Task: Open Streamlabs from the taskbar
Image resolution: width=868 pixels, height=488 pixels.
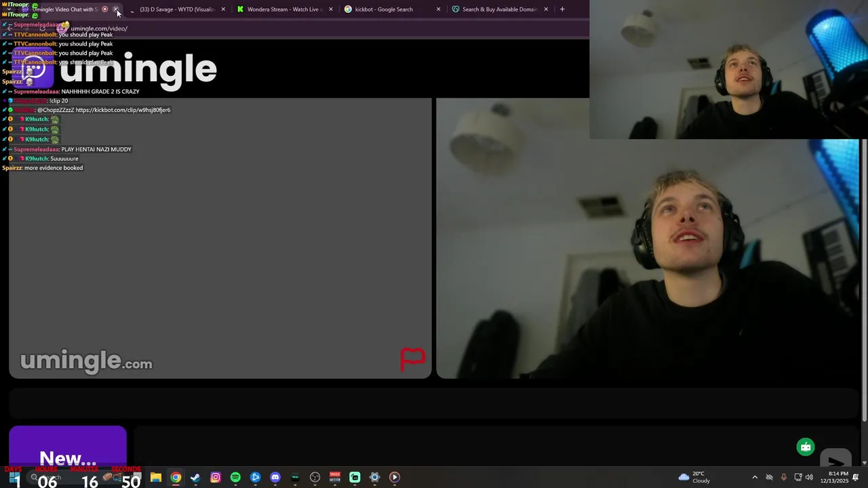Action: (355, 477)
